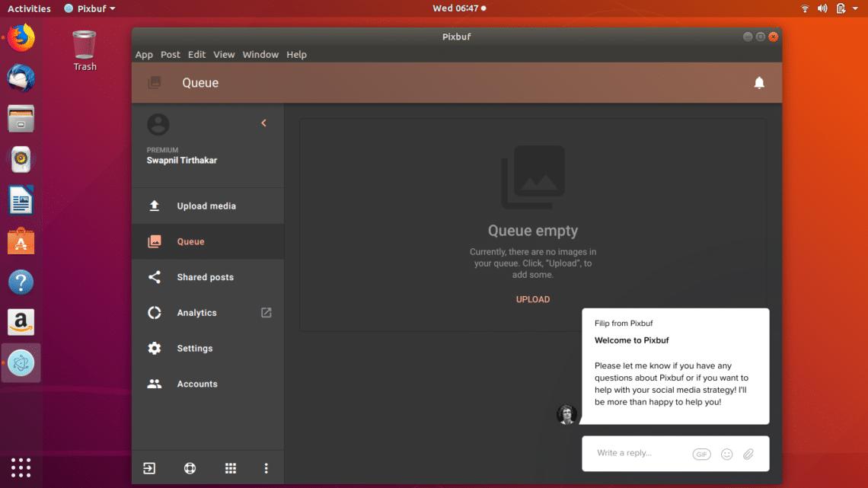Select the Shared posts share icon

pos(153,277)
